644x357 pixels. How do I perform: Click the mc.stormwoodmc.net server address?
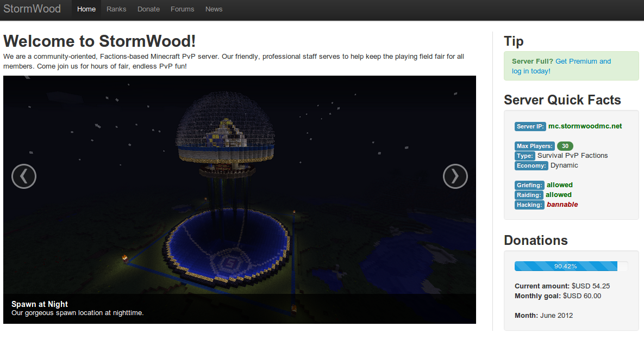click(x=585, y=126)
